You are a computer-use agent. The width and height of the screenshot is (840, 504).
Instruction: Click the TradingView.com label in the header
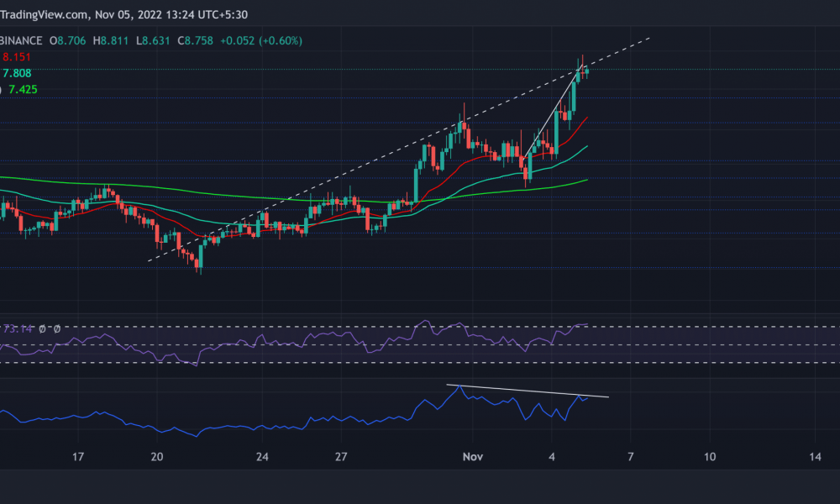click(x=44, y=14)
